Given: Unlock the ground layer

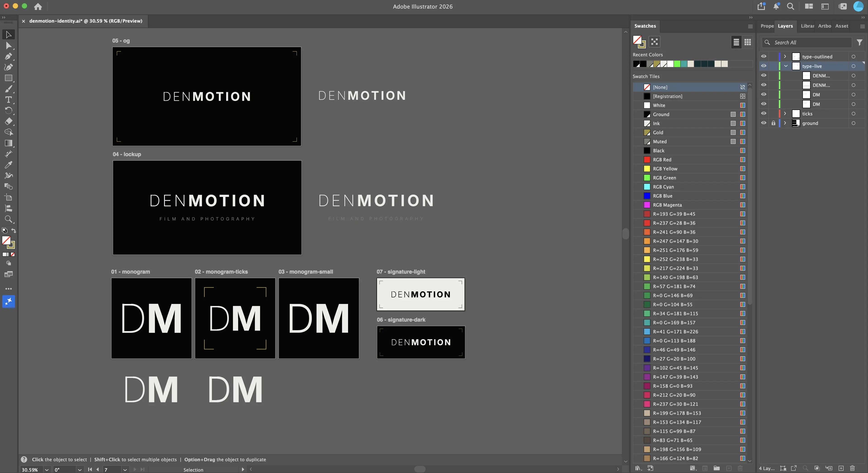Looking at the screenshot, I should 773,123.
